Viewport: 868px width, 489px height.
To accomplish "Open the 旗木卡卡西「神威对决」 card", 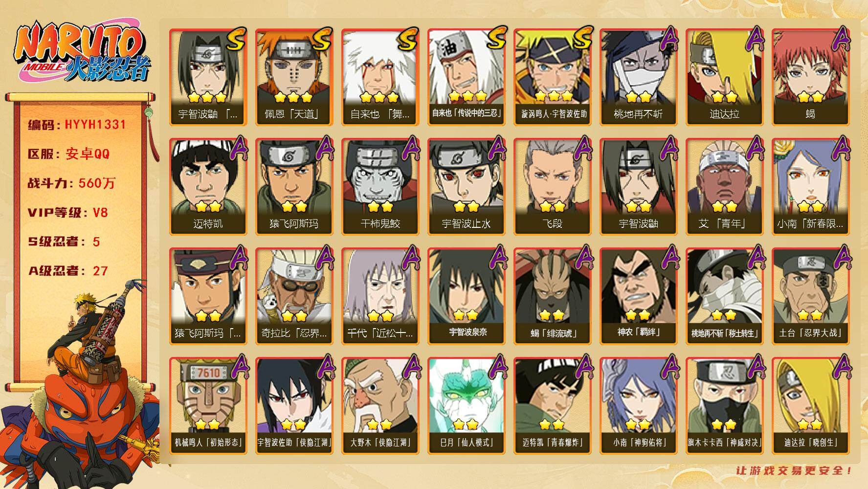I will click(x=725, y=406).
